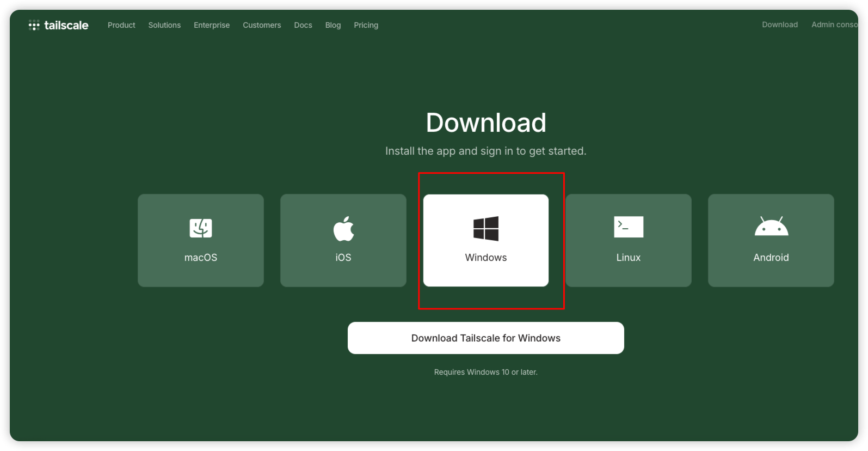Click the 'Requires Windows 10 or later.' text

[486, 372]
